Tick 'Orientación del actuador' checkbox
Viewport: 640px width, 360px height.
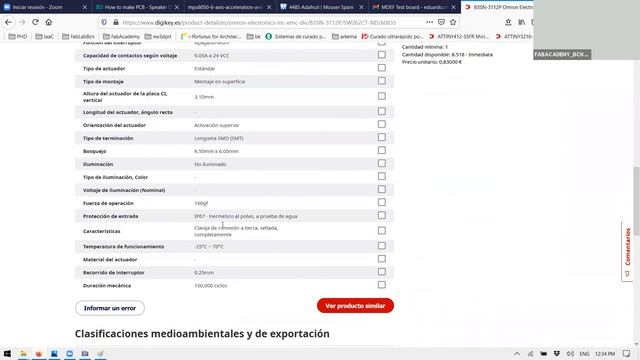tap(382, 124)
